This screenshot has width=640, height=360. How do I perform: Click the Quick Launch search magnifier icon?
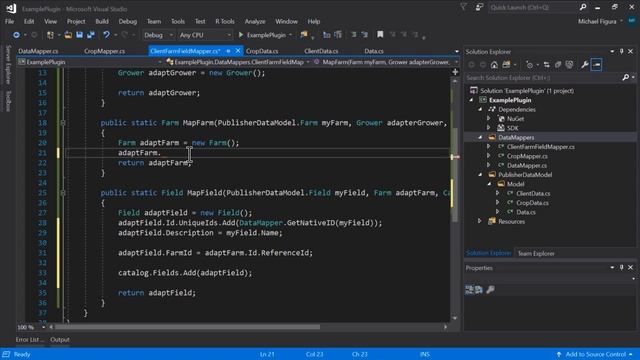[x=583, y=7]
